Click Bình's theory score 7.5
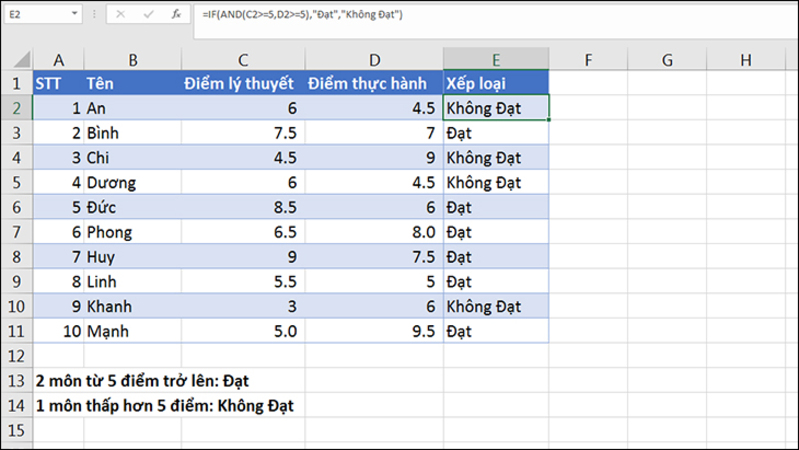The height and width of the screenshot is (450, 799). tap(243, 133)
